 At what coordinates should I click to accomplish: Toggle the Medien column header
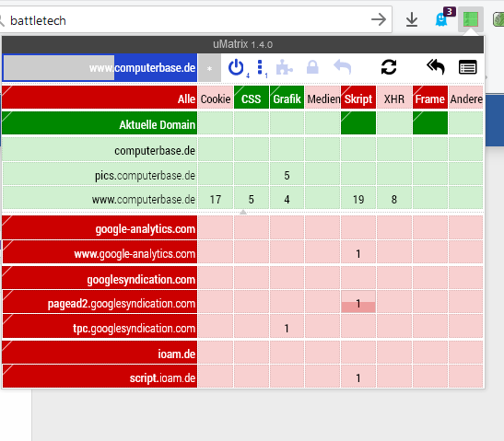(322, 98)
